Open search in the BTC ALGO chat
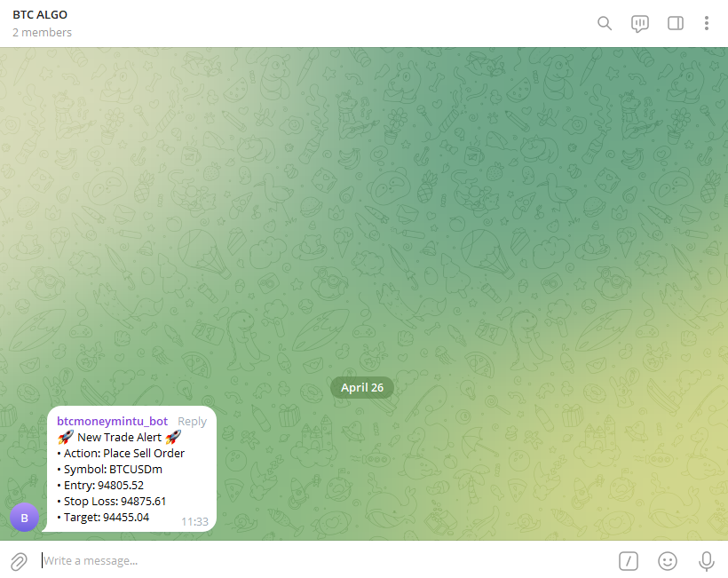The width and height of the screenshot is (728, 578). click(x=604, y=23)
